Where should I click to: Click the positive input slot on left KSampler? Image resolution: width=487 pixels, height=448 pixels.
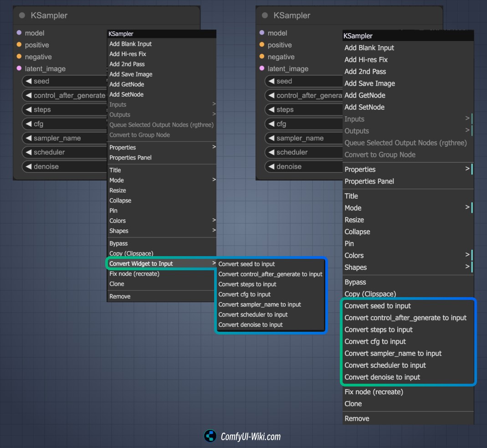pos(19,45)
